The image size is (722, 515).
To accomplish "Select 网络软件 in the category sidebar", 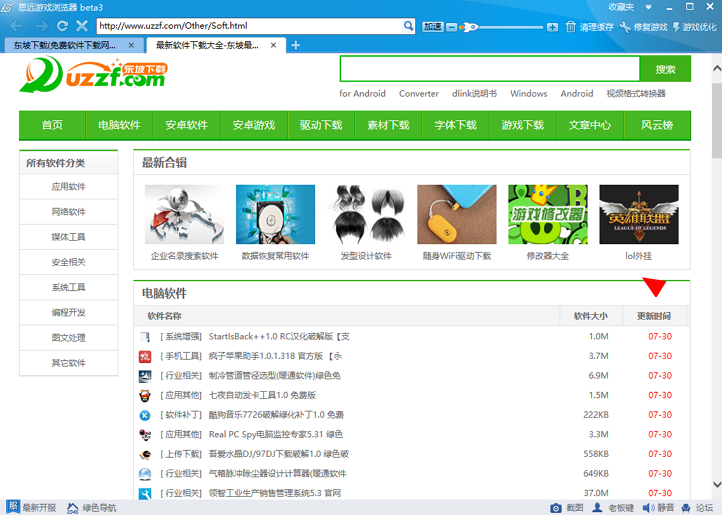I will [69, 212].
